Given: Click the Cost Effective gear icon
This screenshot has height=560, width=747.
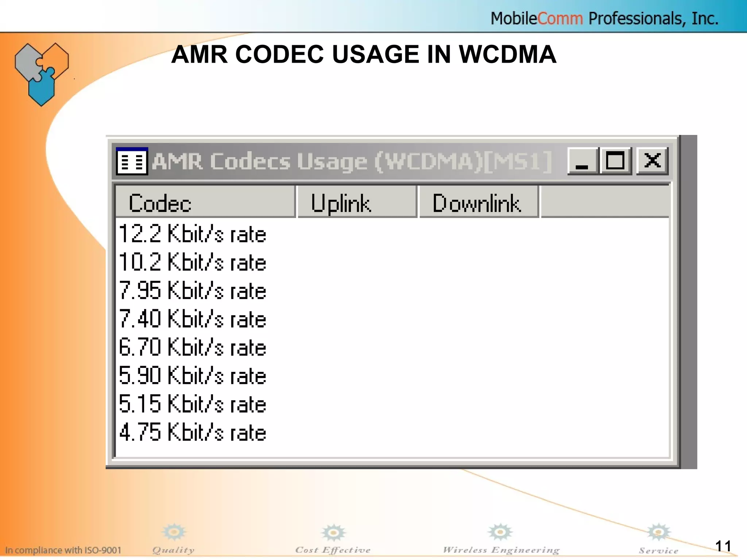Looking at the screenshot, I should point(333,533).
